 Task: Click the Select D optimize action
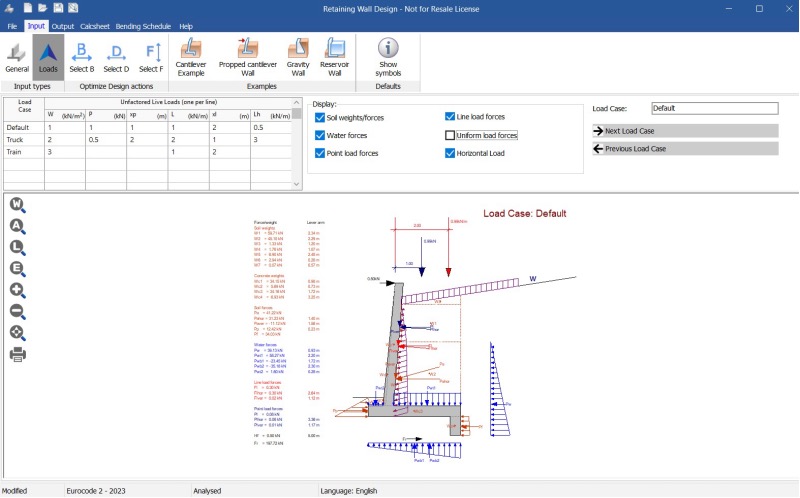tap(116, 57)
